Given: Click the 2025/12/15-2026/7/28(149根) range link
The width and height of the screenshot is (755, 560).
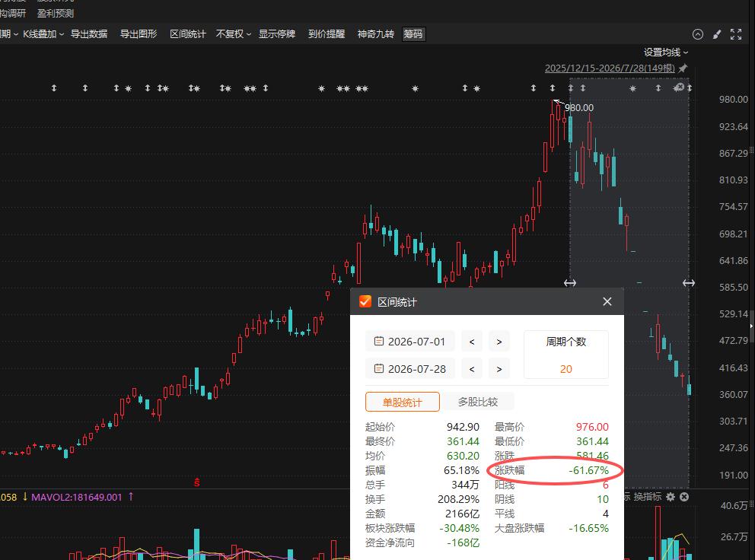Looking at the screenshot, I should point(610,68).
